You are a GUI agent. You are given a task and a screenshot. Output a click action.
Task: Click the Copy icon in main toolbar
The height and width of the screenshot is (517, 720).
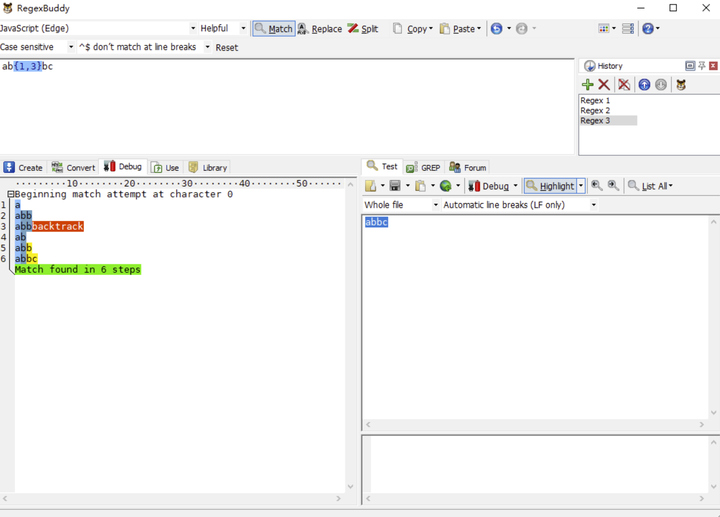(x=398, y=28)
